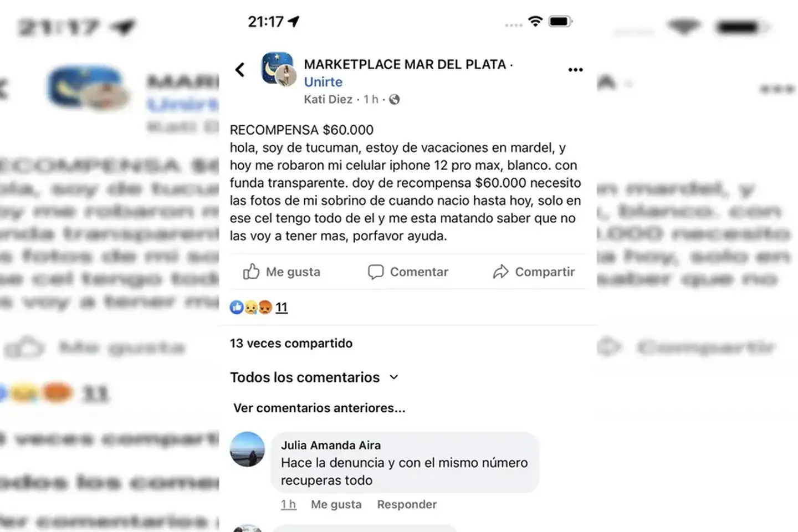Open Julia Amanda Aira's profile picture
This screenshot has width=798, height=532.
(247, 449)
